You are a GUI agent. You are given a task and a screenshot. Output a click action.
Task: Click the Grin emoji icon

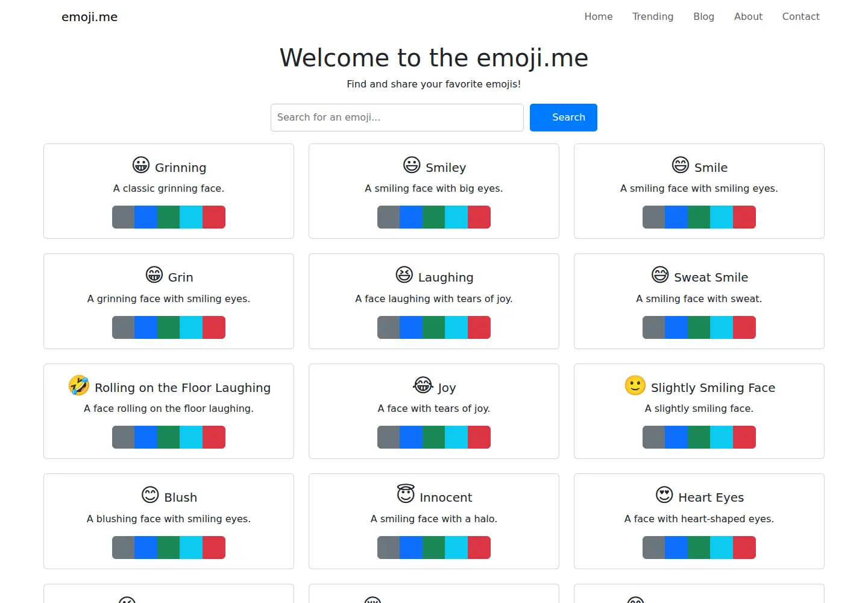(x=154, y=275)
